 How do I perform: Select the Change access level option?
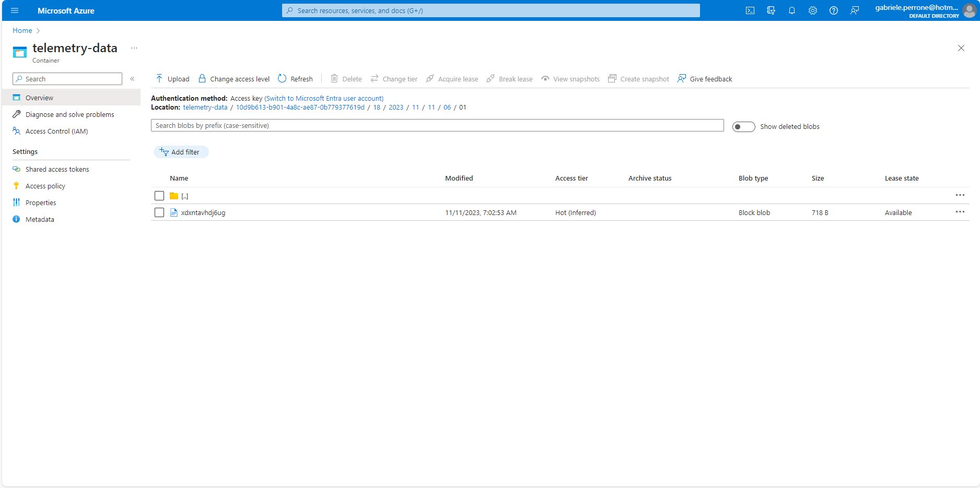pyautogui.click(x=234, y=78)
